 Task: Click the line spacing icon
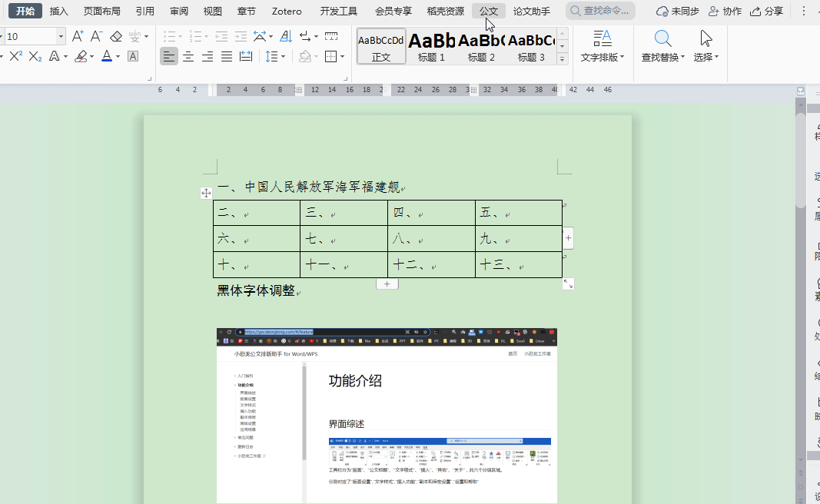point(271,56)
